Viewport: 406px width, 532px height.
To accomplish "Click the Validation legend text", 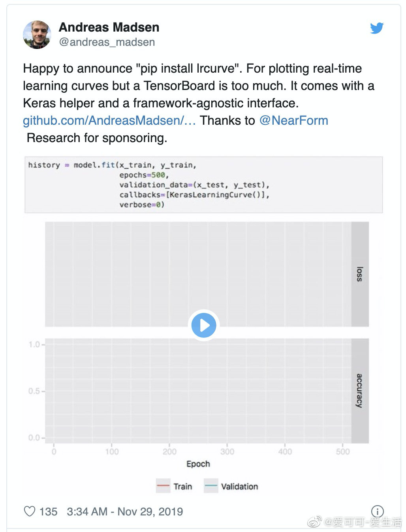I will pyautogui.click(x=239, y=486).
